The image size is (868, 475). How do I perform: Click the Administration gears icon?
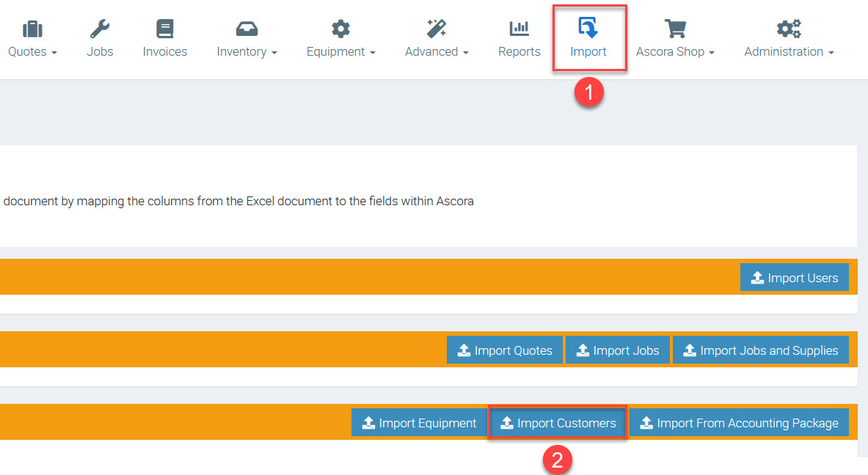(789, 29)
